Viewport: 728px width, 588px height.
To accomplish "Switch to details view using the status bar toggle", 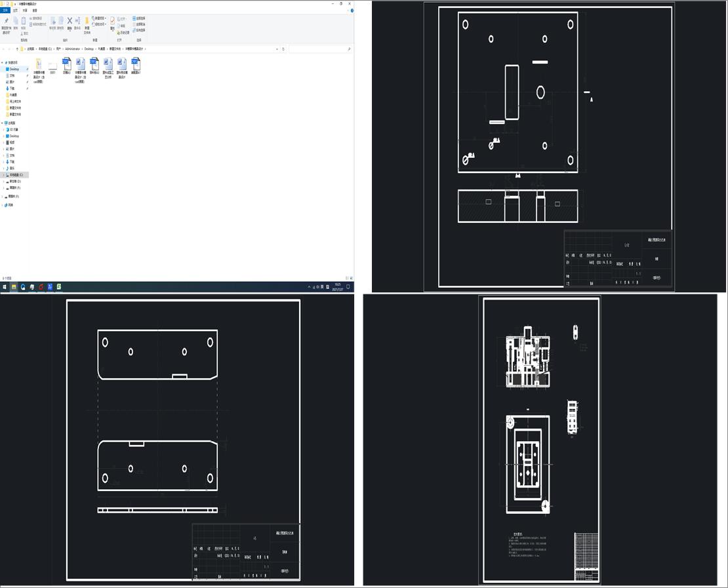I will [x=348, y=278].
